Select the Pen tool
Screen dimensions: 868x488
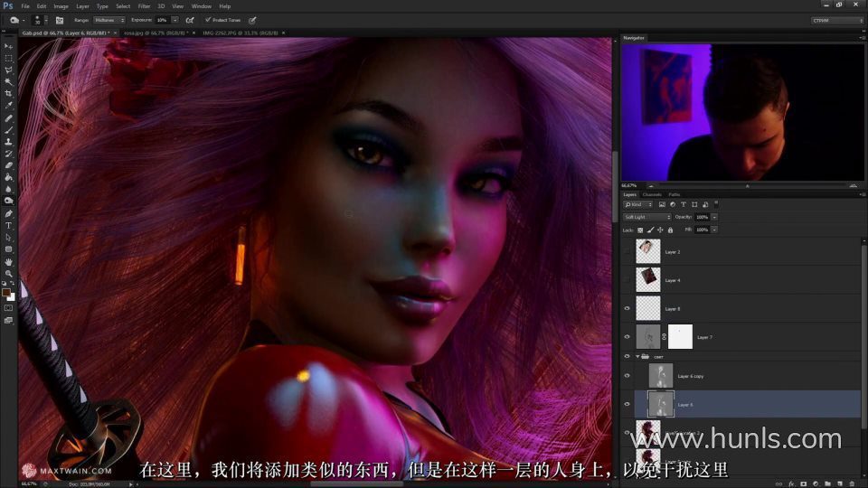(x=8, y=213)
